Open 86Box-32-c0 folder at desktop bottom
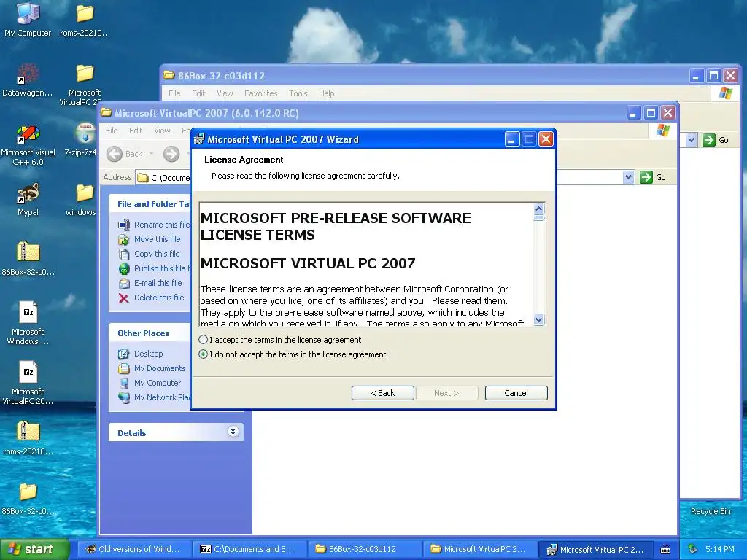 (x=28, y=498)
